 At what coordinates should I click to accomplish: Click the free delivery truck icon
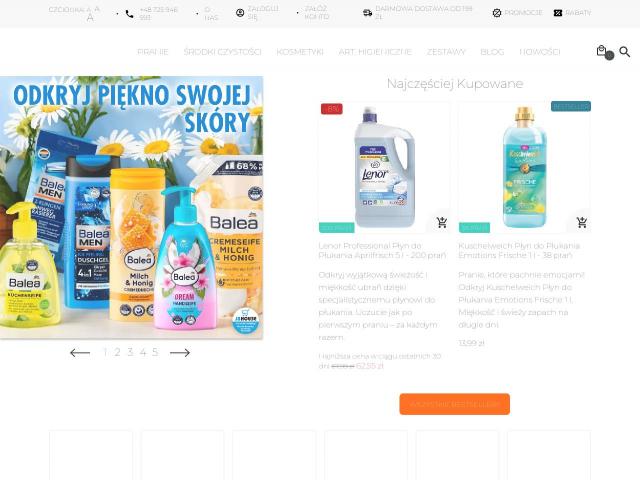[x=367, y=13]
